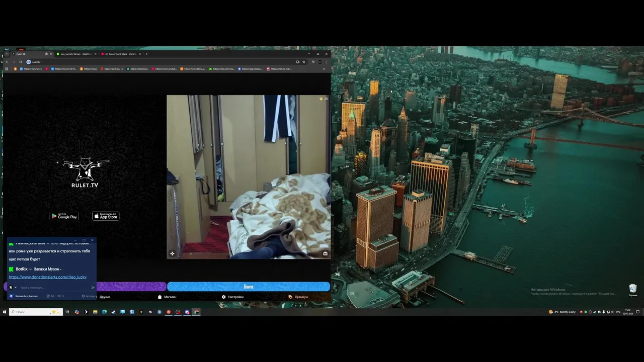Switch to Bensonhurst Blues tab

[120, 54]
